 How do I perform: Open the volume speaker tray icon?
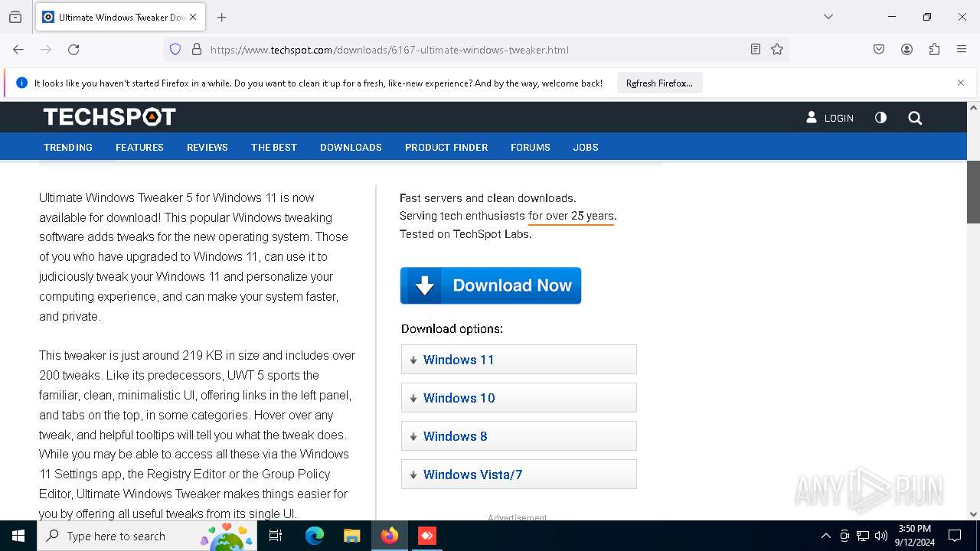[881, 536]
